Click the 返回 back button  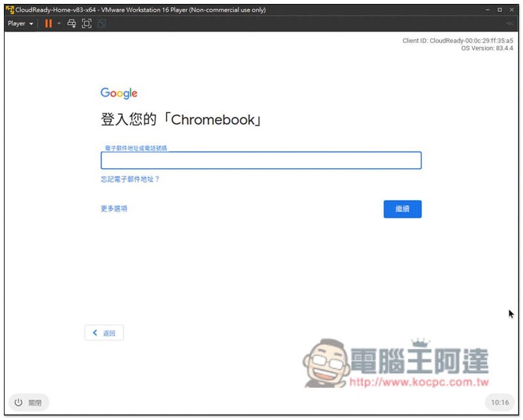104,332
